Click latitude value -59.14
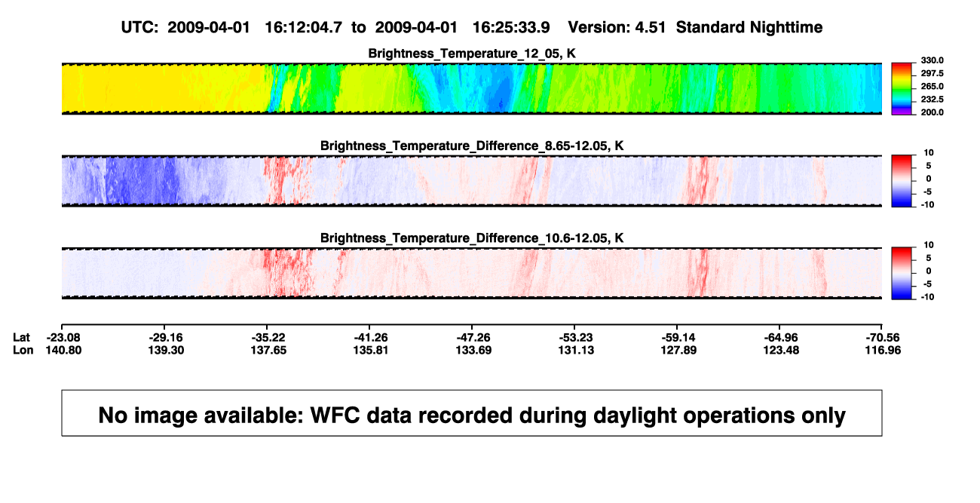This screenshot has height=503, width=980. (x=678, y=337)
